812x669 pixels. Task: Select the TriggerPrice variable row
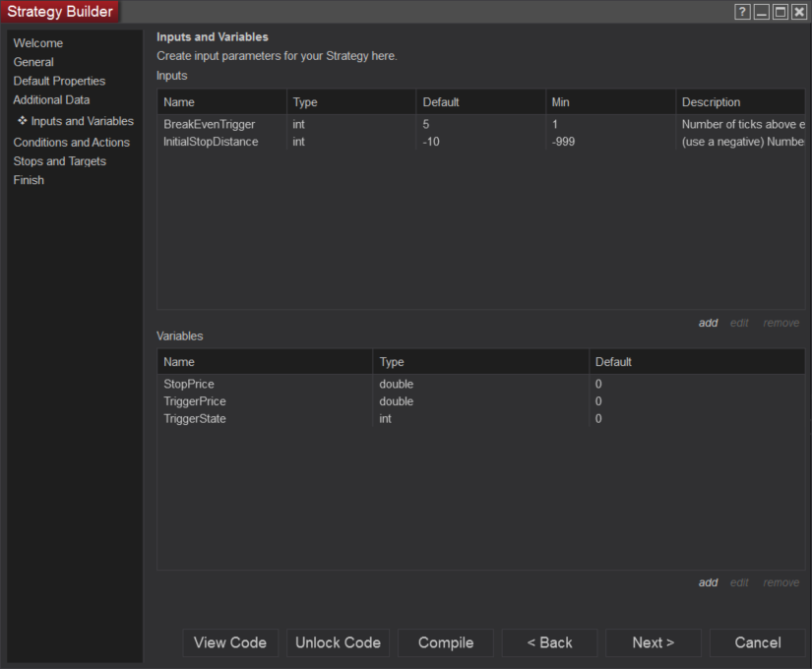pyautogui.click(x=481, y=401)
